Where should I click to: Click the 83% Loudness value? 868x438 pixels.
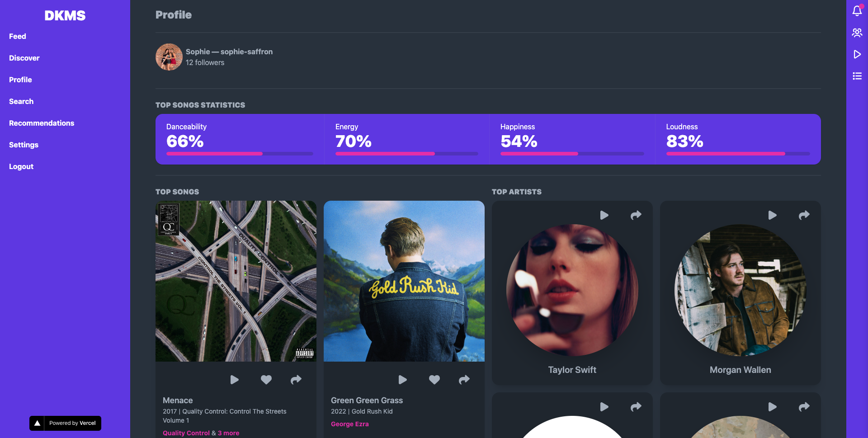pos(685,141)
